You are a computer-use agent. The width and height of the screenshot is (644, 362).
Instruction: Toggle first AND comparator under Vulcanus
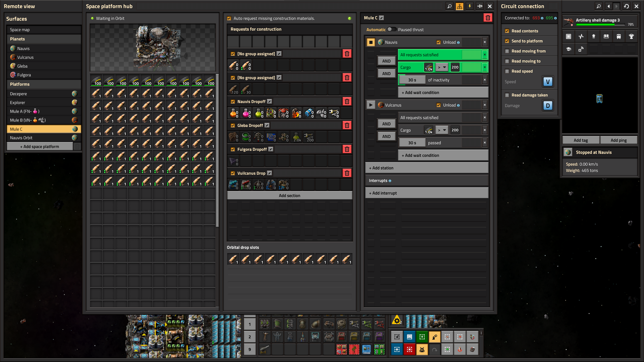point(386,124)
